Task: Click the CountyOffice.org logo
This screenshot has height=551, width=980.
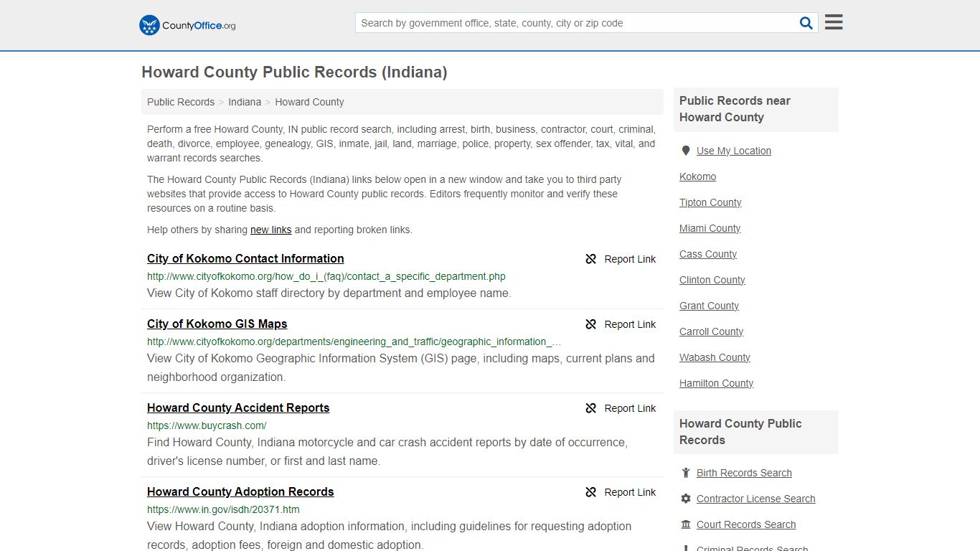Action: click(x=187, y=25)
